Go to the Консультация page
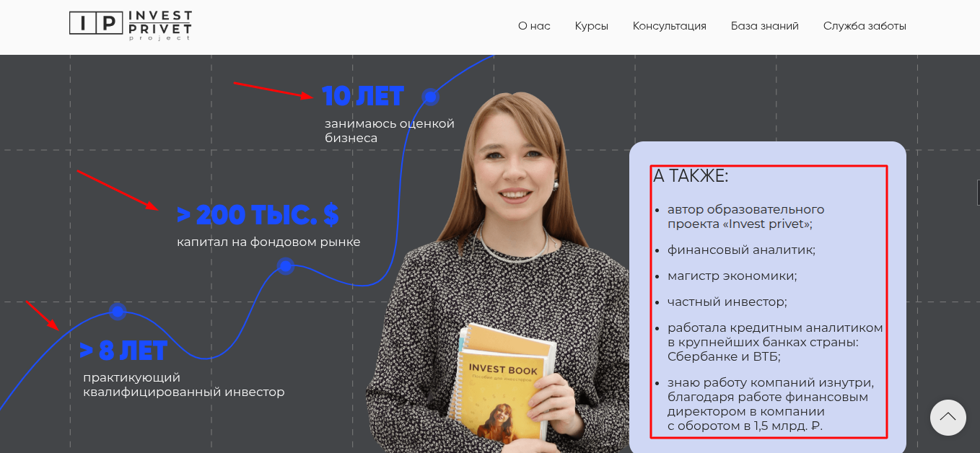Image resolution: width=980 pixels, height=453 pixels. point(670,26)
